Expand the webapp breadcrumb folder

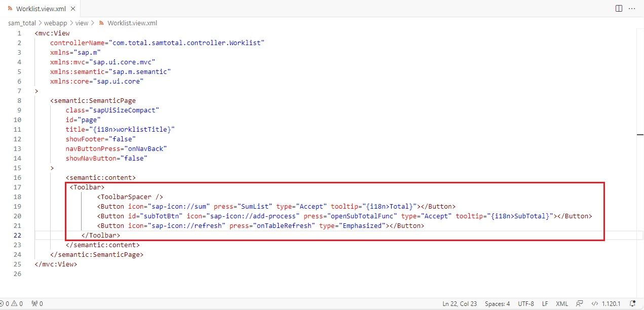(x=56, y=23)
